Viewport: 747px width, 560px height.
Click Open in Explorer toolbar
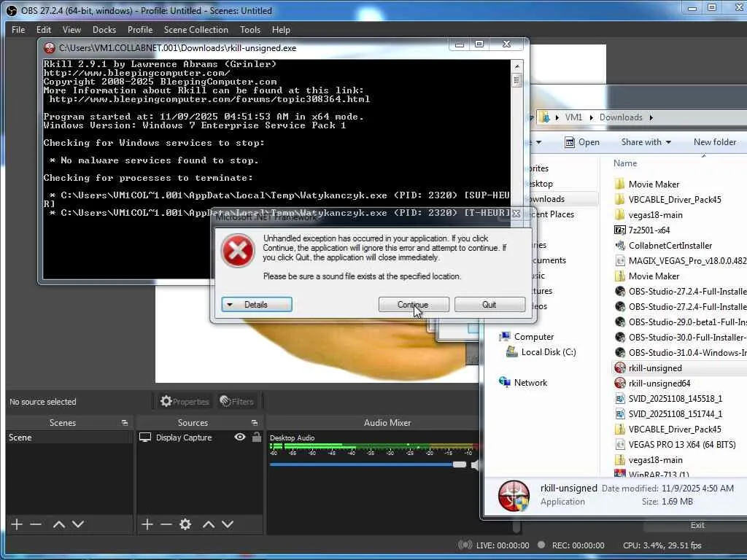click(x=581, y=142)
